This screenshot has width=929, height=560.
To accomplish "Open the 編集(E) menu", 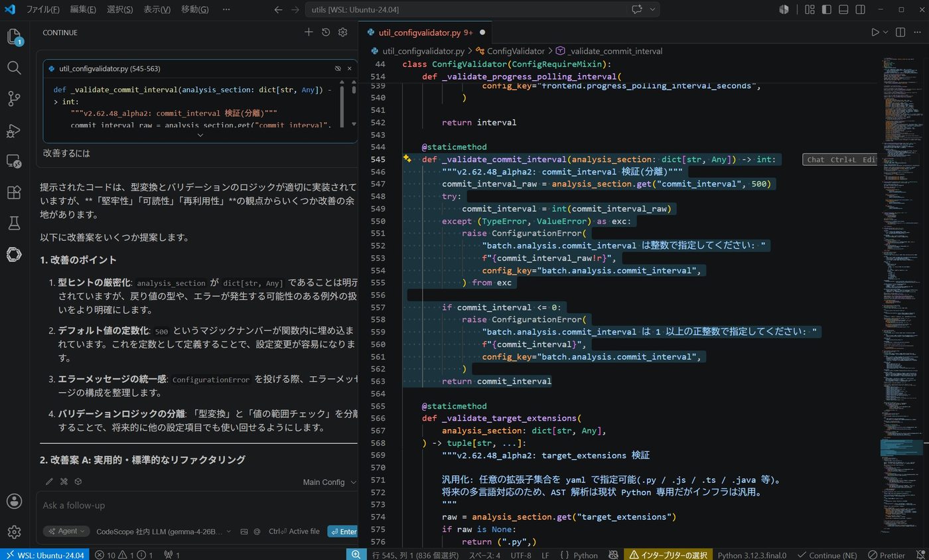I will (x=83, y=9).
